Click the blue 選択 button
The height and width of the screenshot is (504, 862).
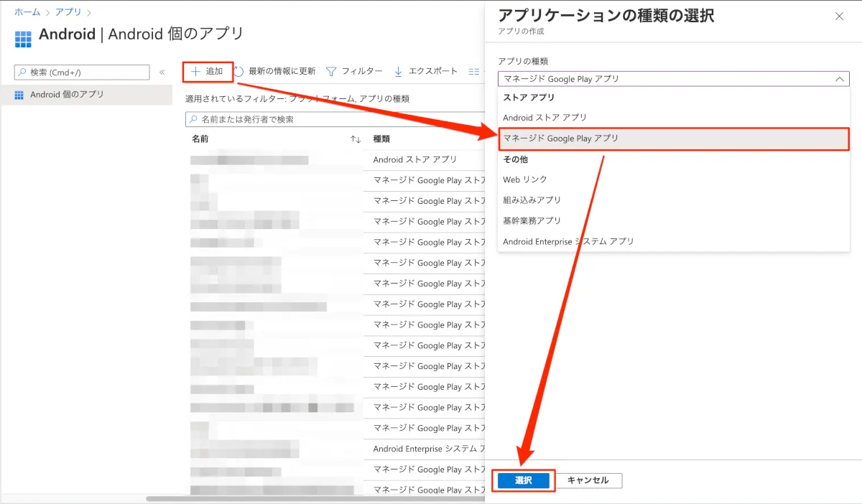click(523, 480)
